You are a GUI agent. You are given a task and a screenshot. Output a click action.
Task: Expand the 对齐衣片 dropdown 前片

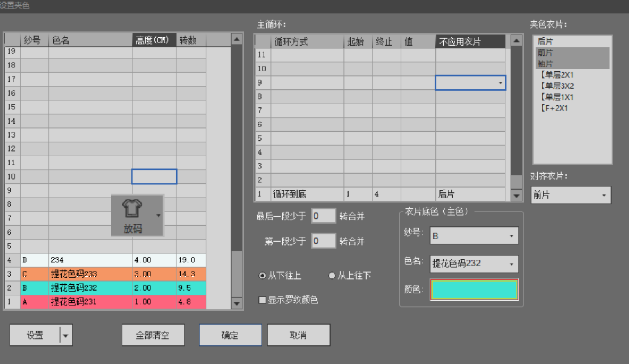(604, 195)
